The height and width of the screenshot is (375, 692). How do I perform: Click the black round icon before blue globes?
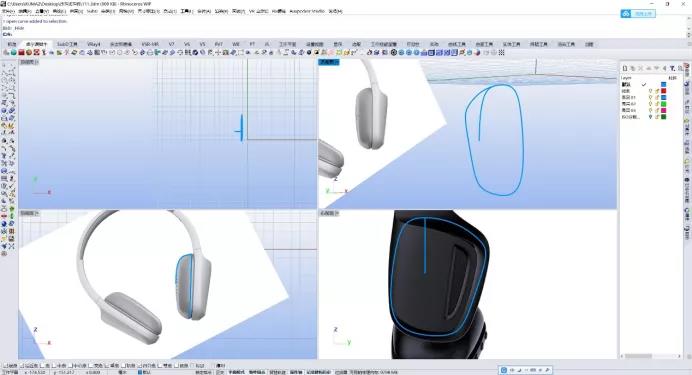[x=394, y=52]
